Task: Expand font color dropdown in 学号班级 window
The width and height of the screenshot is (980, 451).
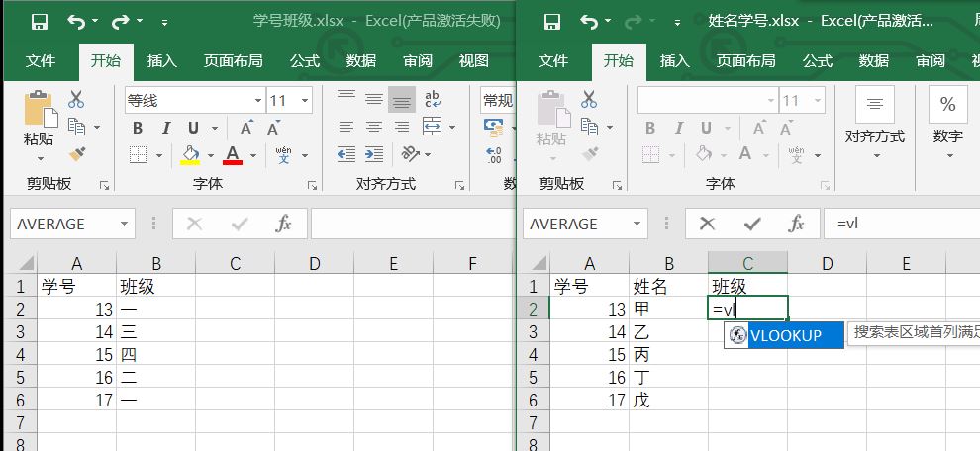Action: point(253,155)
